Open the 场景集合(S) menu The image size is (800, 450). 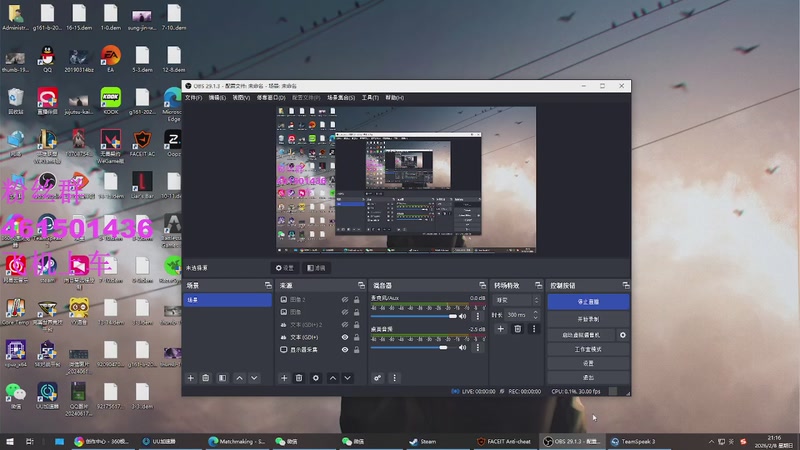pos(341,97)
